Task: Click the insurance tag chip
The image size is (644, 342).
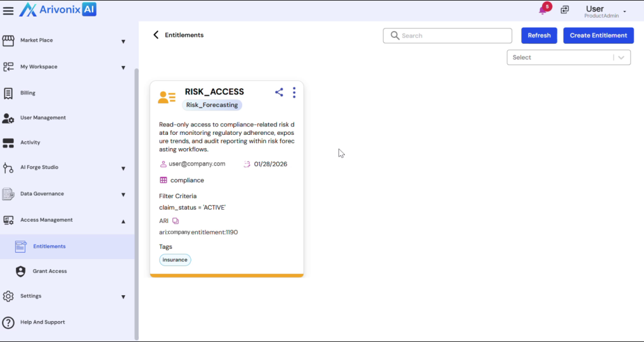Action: click(x=175, y=260)
